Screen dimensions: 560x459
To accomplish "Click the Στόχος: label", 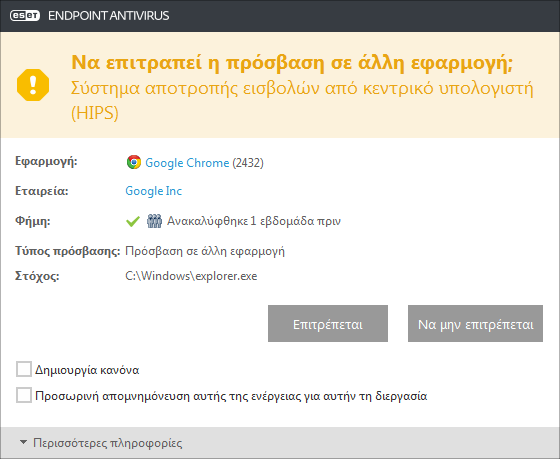I will pos(37,276).
